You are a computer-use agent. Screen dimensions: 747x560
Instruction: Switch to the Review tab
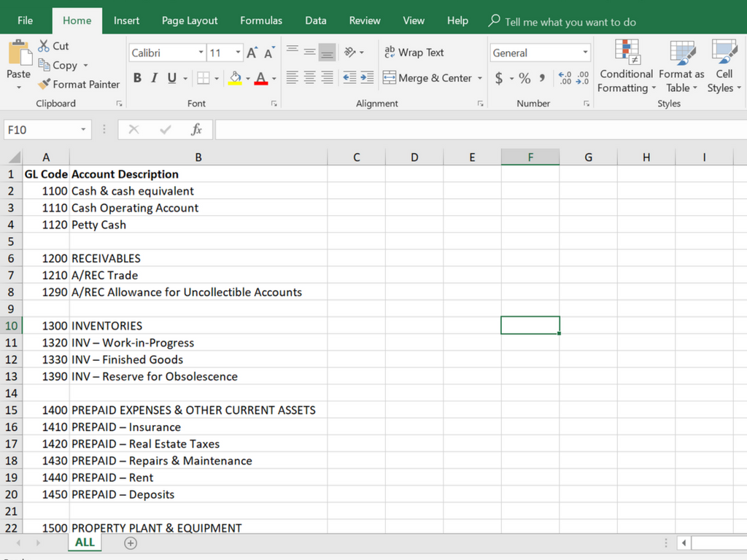pyautogui.click(x=365, y=20)
